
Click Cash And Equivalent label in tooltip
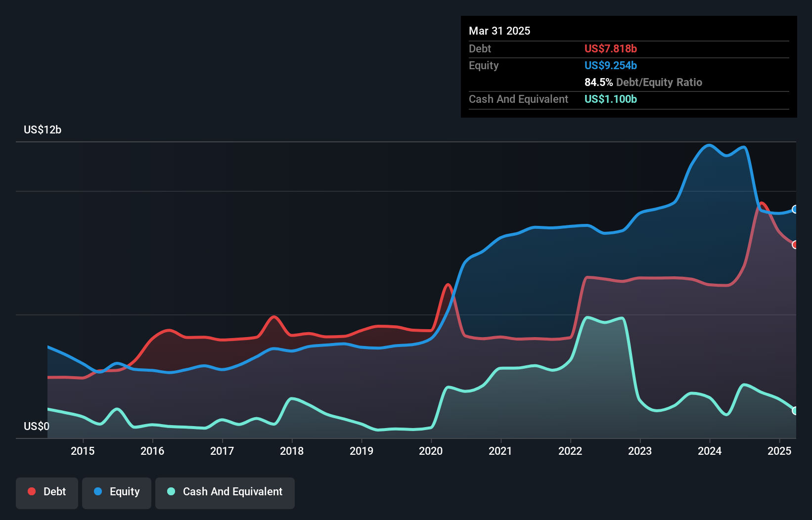click(x=519, y=99)
